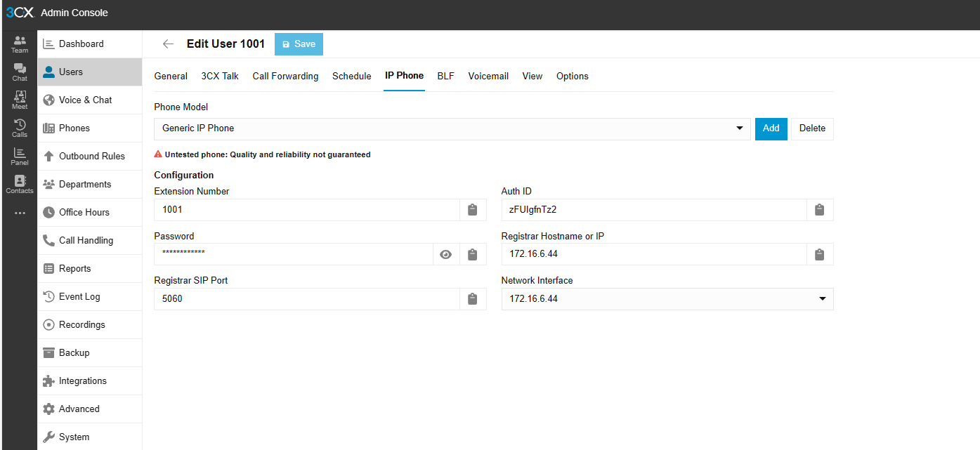Click the Auth ID input field

point(654,210)
